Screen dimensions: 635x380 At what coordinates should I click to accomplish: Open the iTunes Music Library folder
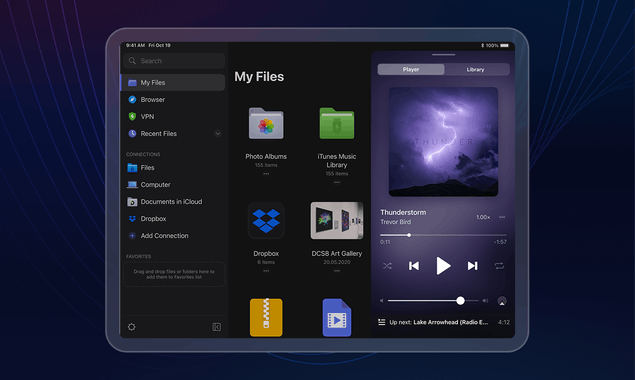click(x=337, y=124)
